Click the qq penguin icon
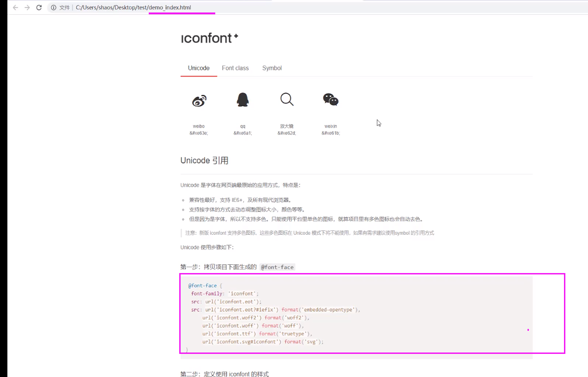The height and width of the screenshot is (377, 588). pyautogui.click(x=243, y=100)
